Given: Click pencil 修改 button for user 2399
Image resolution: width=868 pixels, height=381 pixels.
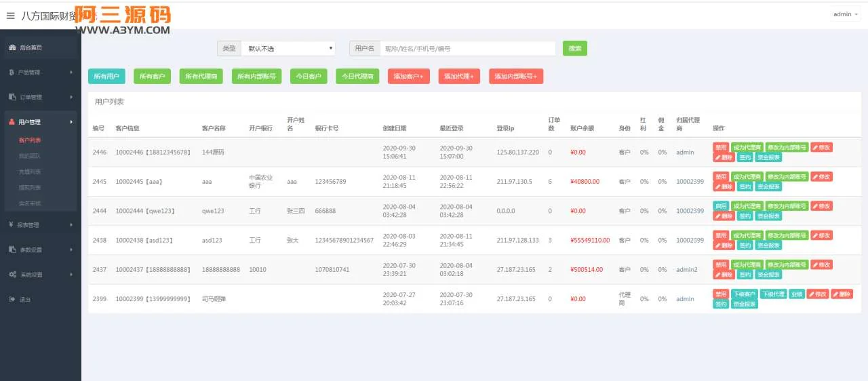Looking at the screenshot, I should pos(817,294).
